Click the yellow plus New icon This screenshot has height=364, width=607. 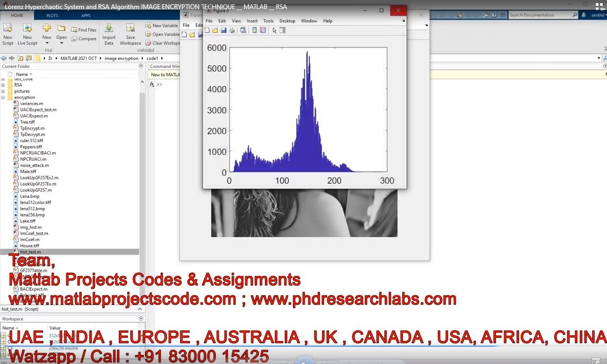coord(47,28)
